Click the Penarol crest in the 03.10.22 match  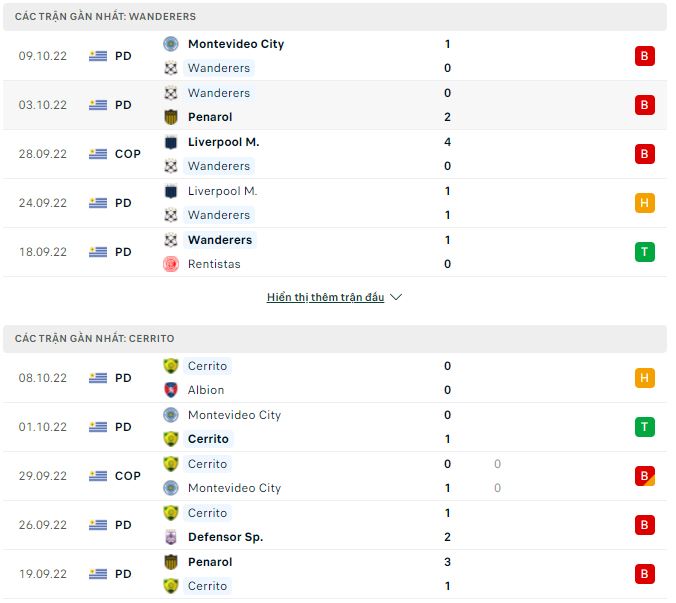[x=171, y=117]
